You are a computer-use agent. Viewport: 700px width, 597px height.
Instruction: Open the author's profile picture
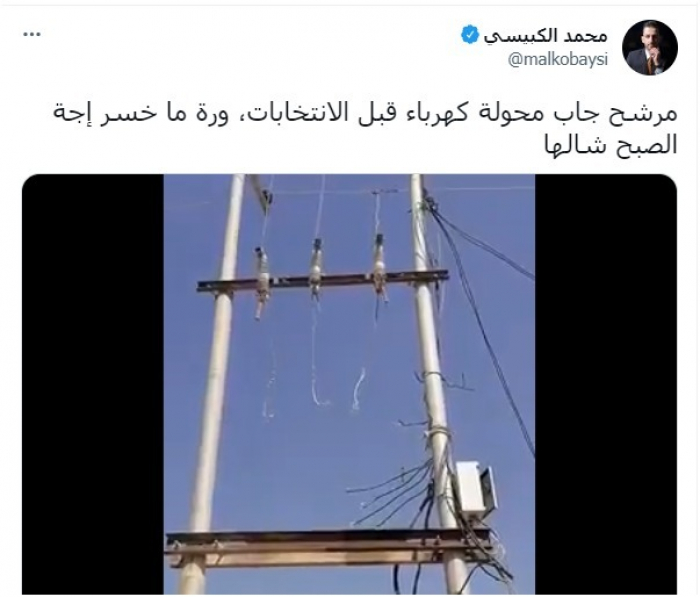650,47
